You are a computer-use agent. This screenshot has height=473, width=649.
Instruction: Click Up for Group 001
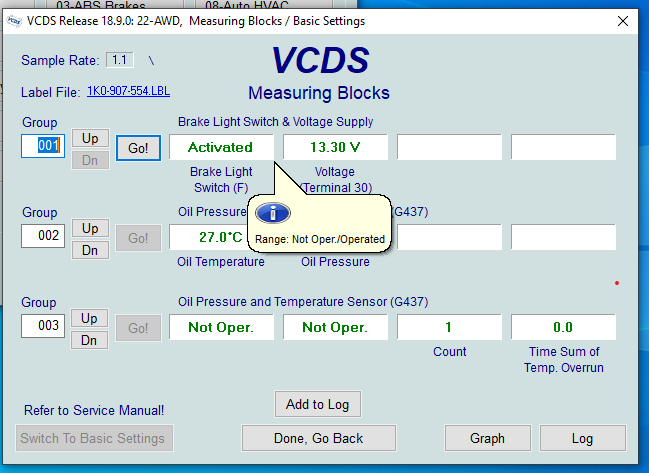90,138
